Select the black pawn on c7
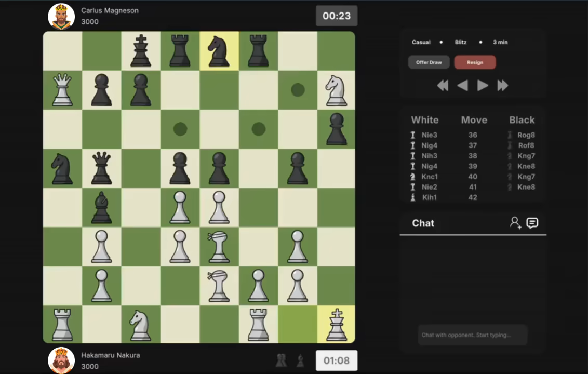 (141, 90)
